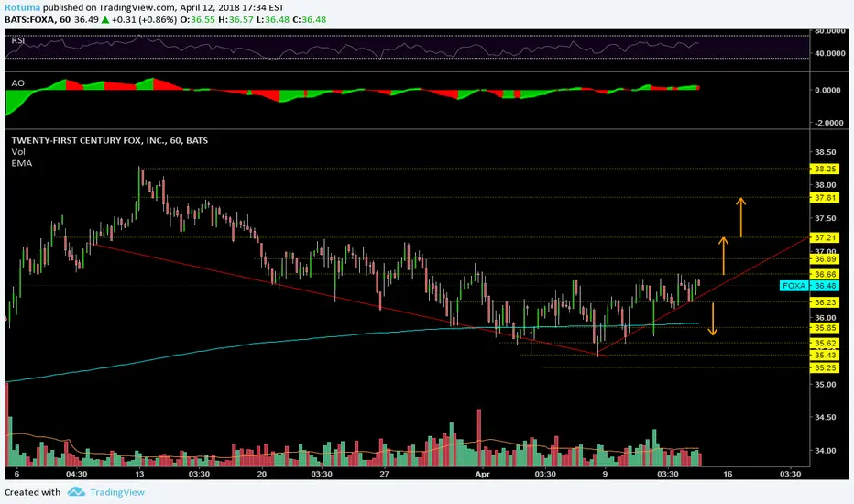The width and height of the screenshot is (854, 504).
Task: Select the 36.23 price level label
Action: click(825, 302)
